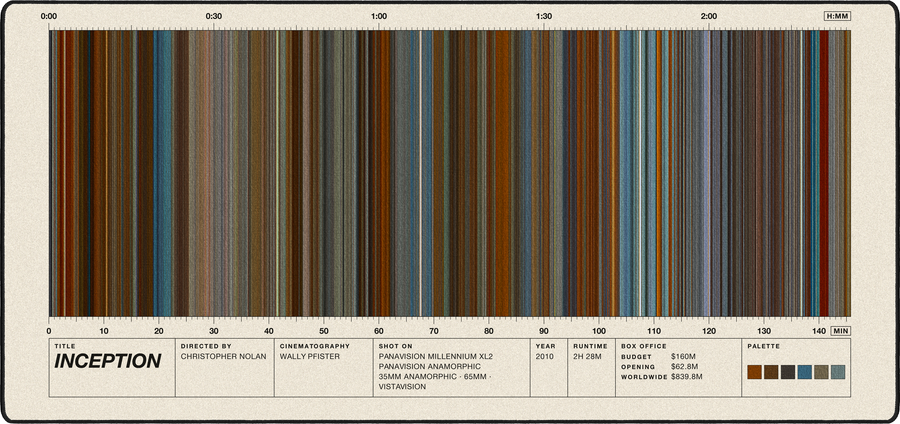Click the dark brown palette swatch
The width and height of the screenshot is (900, 424).
point(771,372)
